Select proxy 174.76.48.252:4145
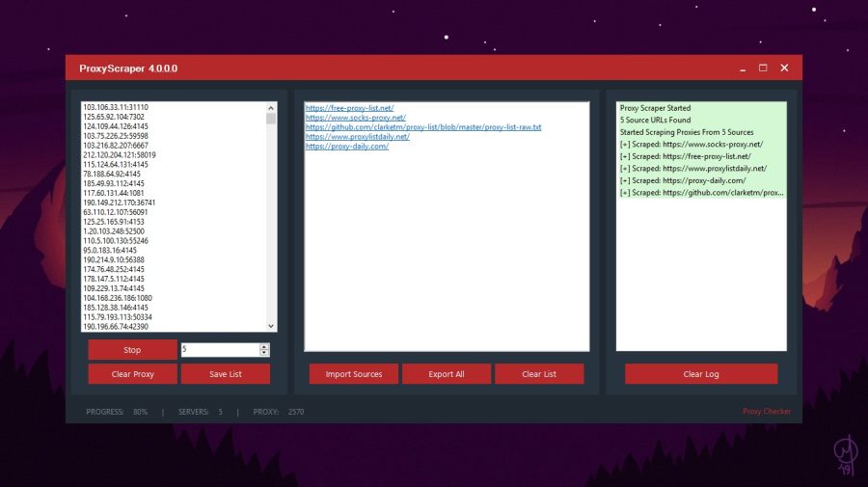 pyautogui.click(x=114, y=269)
